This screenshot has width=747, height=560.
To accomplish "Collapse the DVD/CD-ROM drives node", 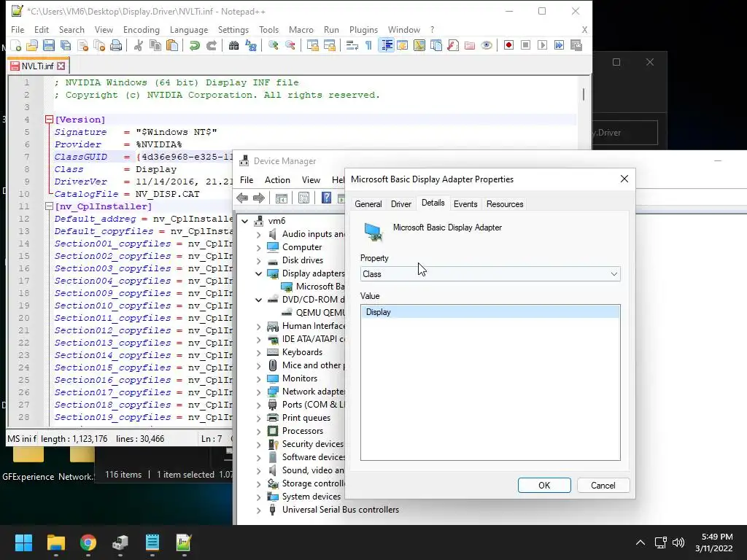I will coord(259,300).
